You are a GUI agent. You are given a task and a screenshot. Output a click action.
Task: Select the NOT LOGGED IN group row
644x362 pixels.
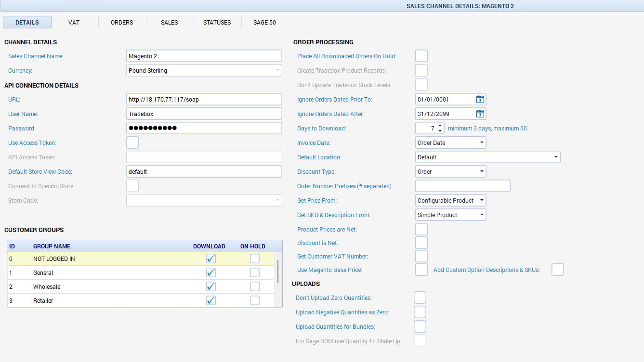point(96,259)
